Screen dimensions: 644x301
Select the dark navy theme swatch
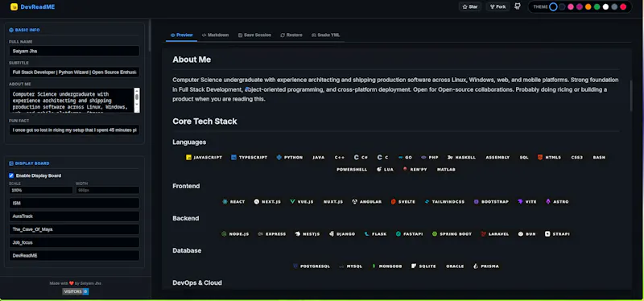[562, 6]
